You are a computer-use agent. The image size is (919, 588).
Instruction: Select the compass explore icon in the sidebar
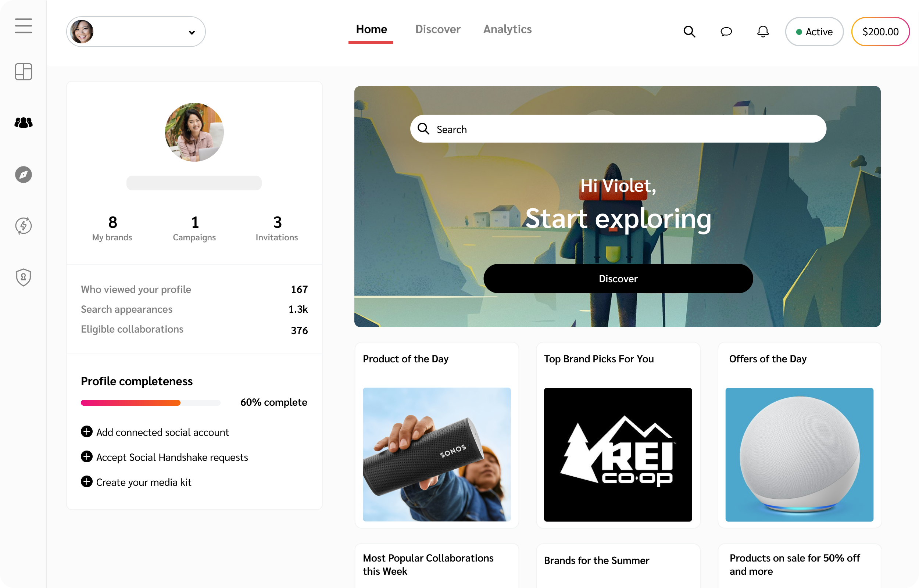pyautogui.click(x=23, y=175)
